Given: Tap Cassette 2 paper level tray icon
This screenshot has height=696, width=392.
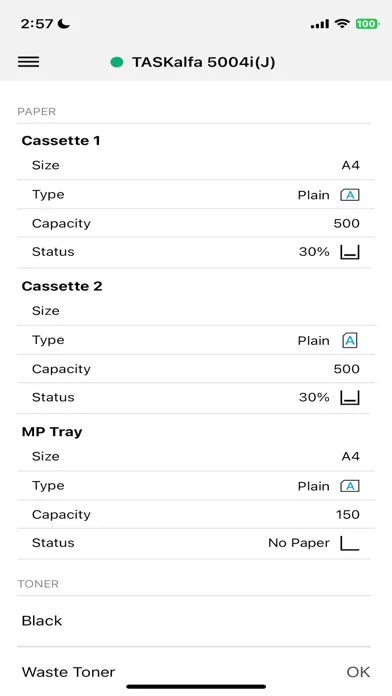Looking at the screenshot, I should [350, 397].
